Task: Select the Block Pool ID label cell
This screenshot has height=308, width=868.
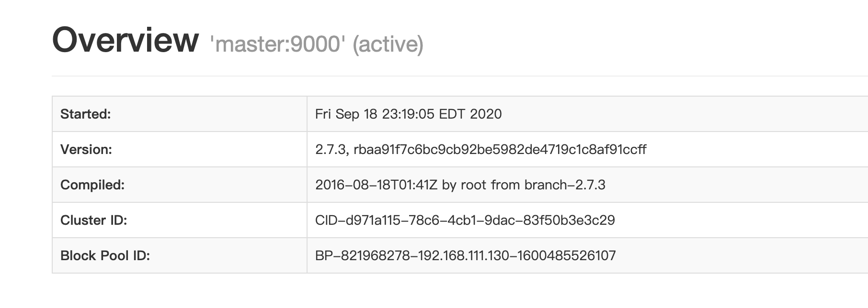Action: pyautogui.click(x=180, y=255)
